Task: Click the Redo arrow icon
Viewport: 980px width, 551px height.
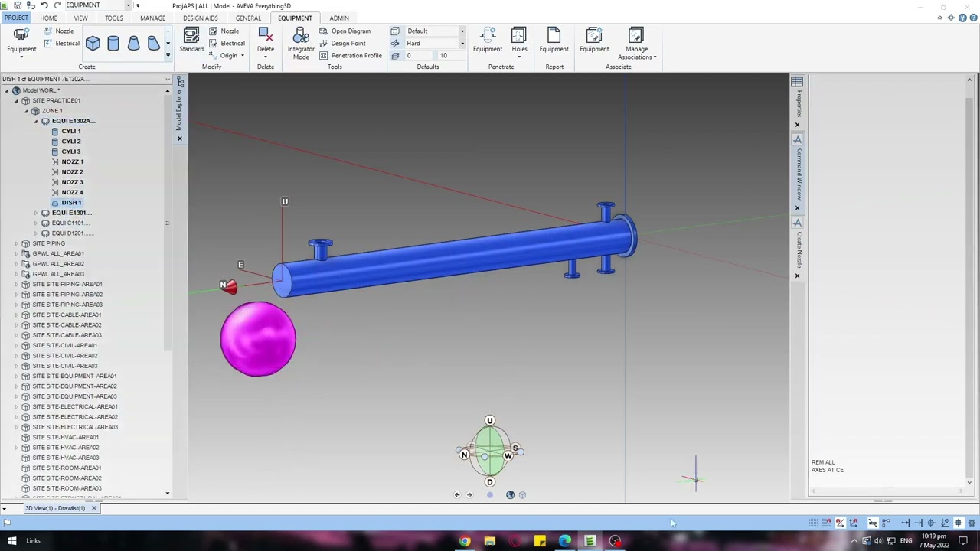Action: (x=57, y=5)
